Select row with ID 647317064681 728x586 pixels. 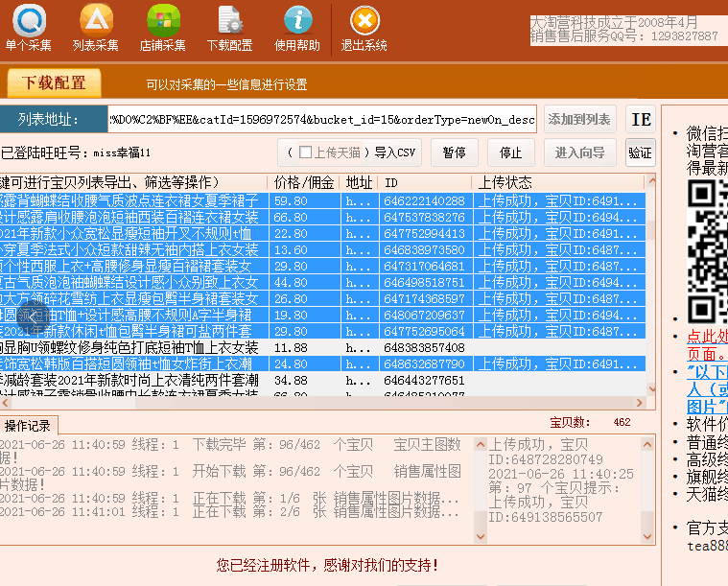pyautogui.click(x=322, y=266)
